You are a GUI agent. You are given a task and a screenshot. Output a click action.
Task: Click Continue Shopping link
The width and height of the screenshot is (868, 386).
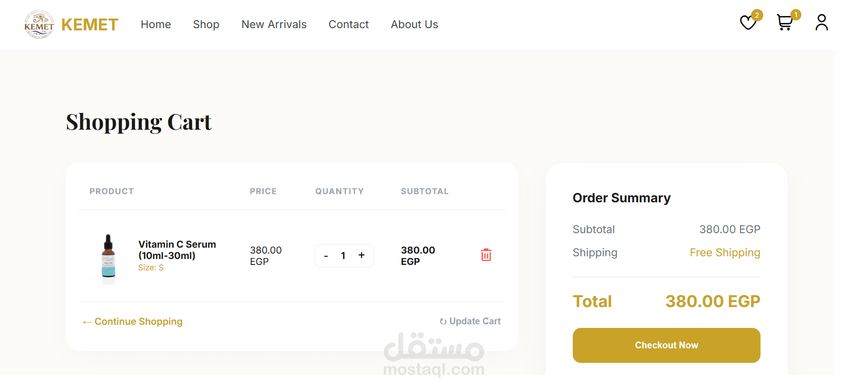133,322
